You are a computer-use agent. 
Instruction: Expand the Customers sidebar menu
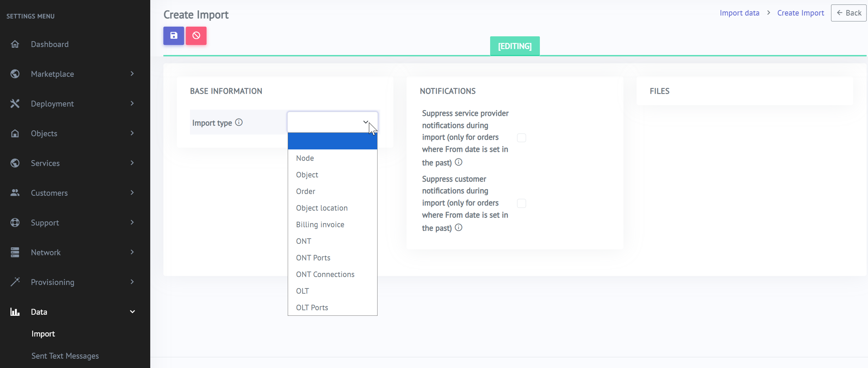click(x=132, y=193)
